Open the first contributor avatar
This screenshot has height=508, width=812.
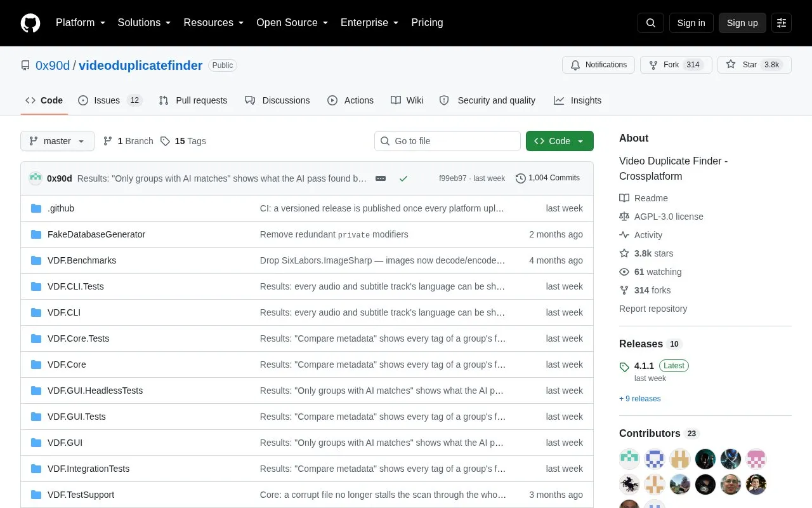click(629, 458)
